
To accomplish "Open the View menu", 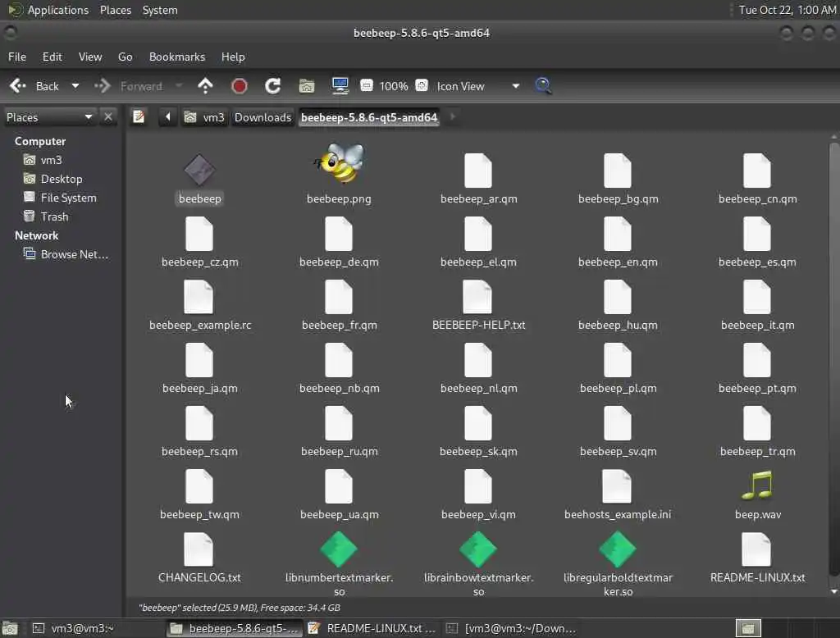I will (90, 57).
